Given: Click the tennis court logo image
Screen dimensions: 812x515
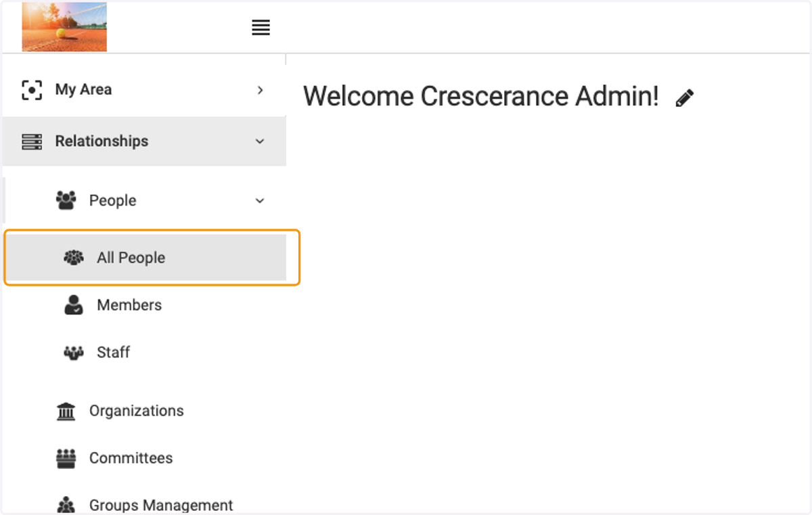Looking at the screenshot, I should coord(64,27).
